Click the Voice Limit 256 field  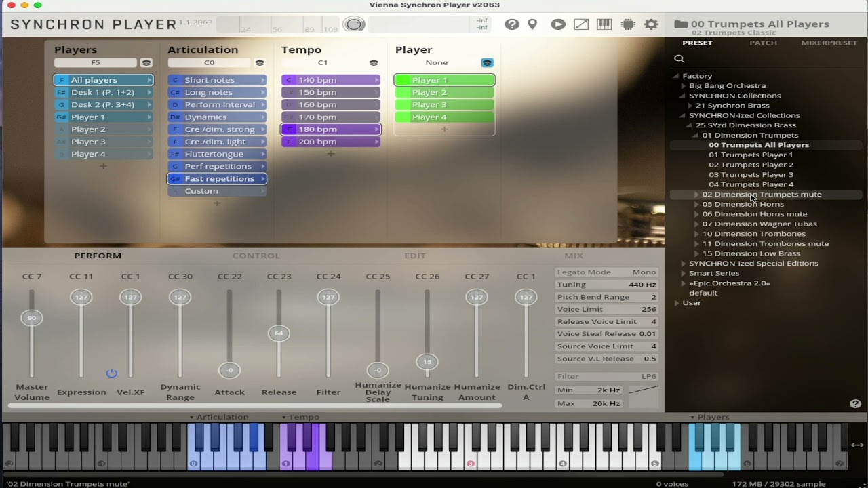click(x=607, y=309)
